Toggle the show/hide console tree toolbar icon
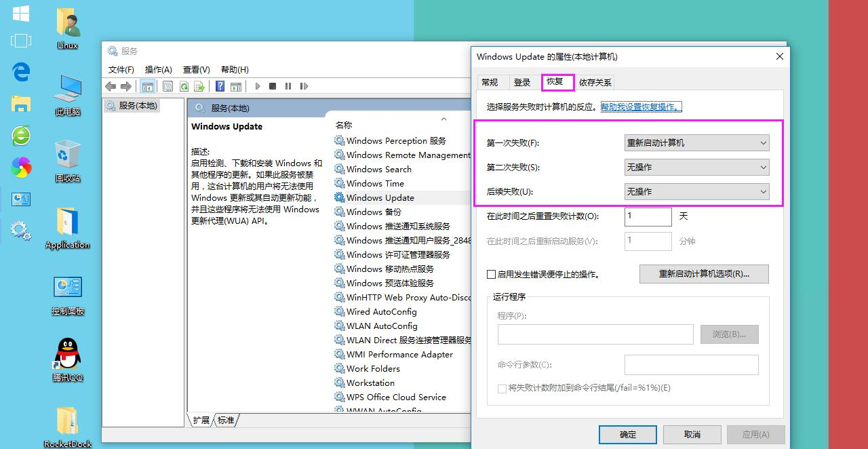Screen dimensions: 868x449 pyautogui.click(x=147, y=86)
